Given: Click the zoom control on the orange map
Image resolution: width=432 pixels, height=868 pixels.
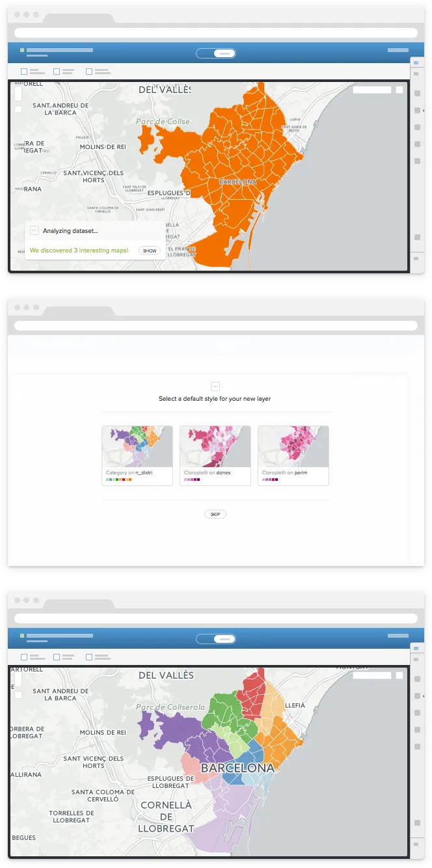Looking at the screenshot, I should [x=18, y=94].
